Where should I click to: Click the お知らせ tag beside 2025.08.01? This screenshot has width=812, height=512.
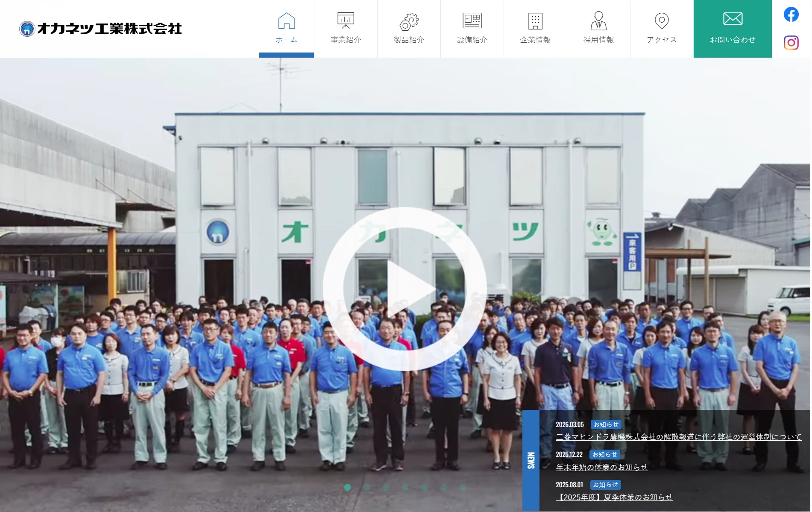(605, 485)
